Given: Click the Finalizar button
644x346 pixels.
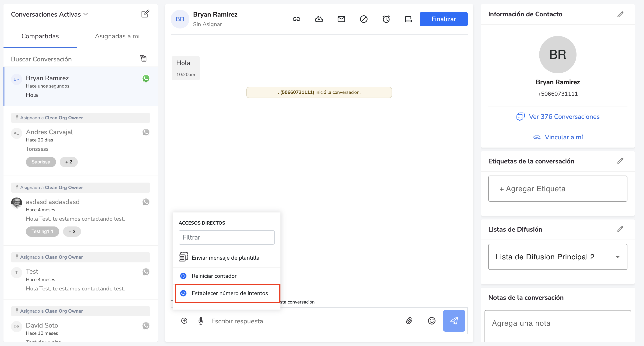Looking at the screenshot, I should (443, 19).
